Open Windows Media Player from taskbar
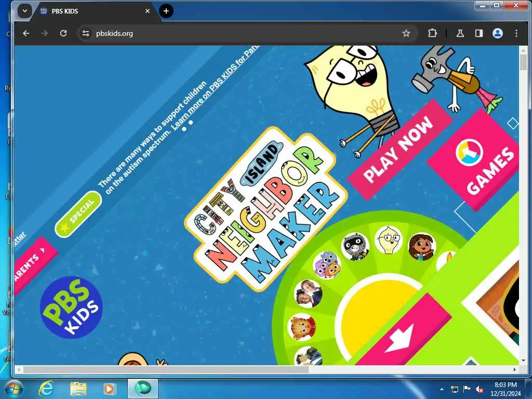This screenshot has height=399, width=532. (109, 389)
